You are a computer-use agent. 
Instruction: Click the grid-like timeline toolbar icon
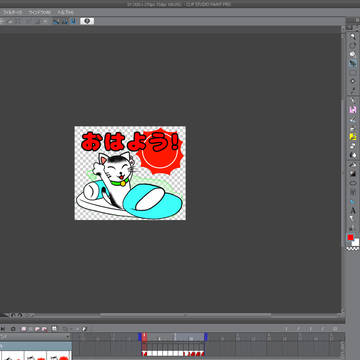54,329
